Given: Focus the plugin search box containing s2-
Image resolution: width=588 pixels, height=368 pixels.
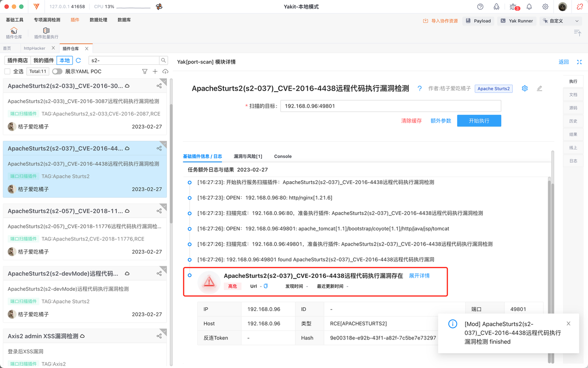Looking at the screenshot, I should pyautogui.click(x=124, y=60).
